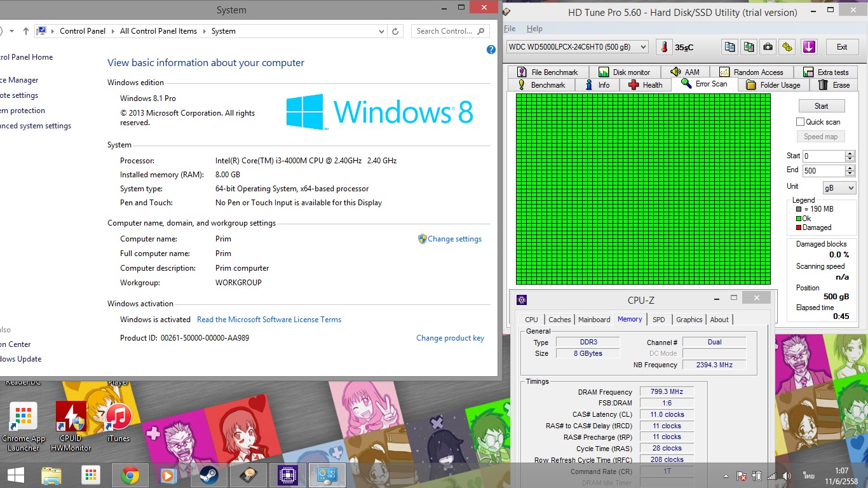Image resolution: width=868 pixels, height=488 pixels.
Task: Click the blue help icon in System window
Action: [491, 50]
